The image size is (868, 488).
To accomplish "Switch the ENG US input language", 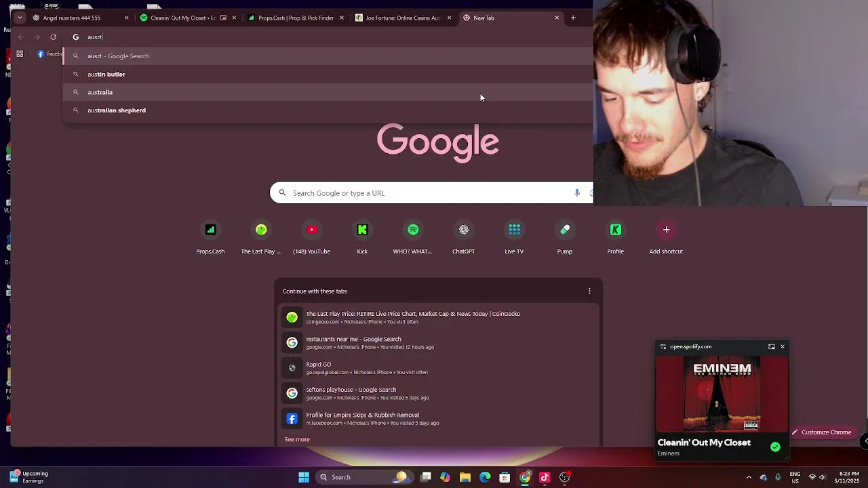I will pyautogui.click(x=795, y=477).
